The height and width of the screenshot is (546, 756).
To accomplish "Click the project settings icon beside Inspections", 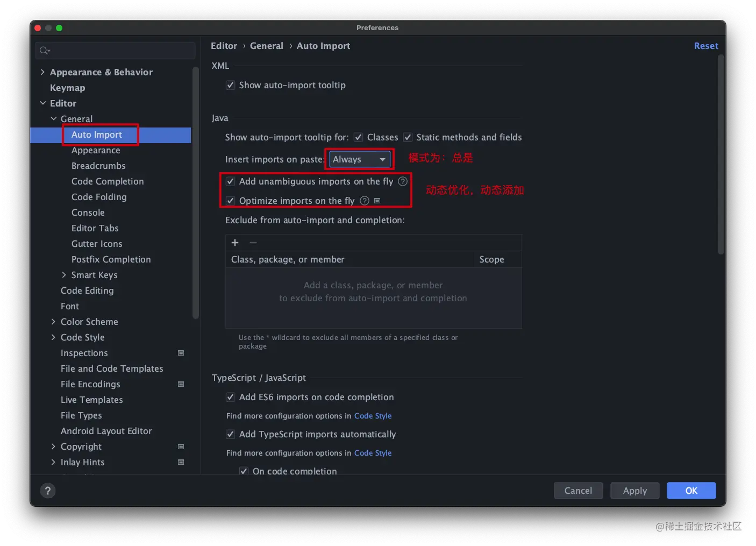I will [181, 353].
